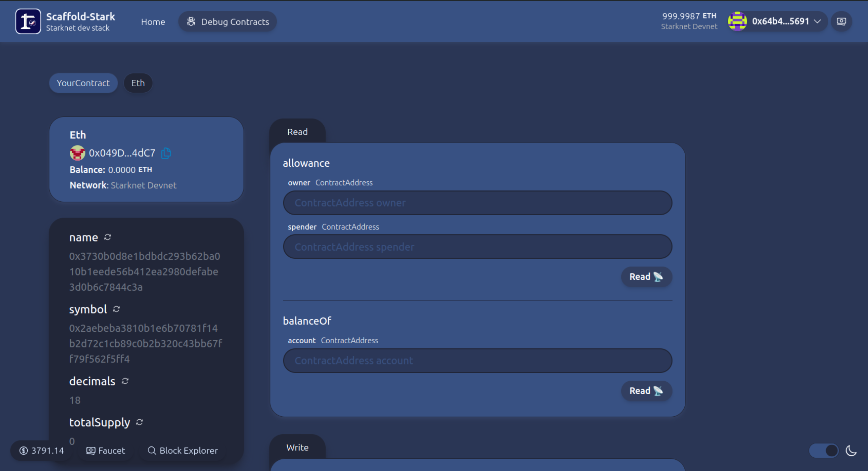Viewport: 868px width, 471px height.
Task: Open Debug Contracts page
Action: 228,22
